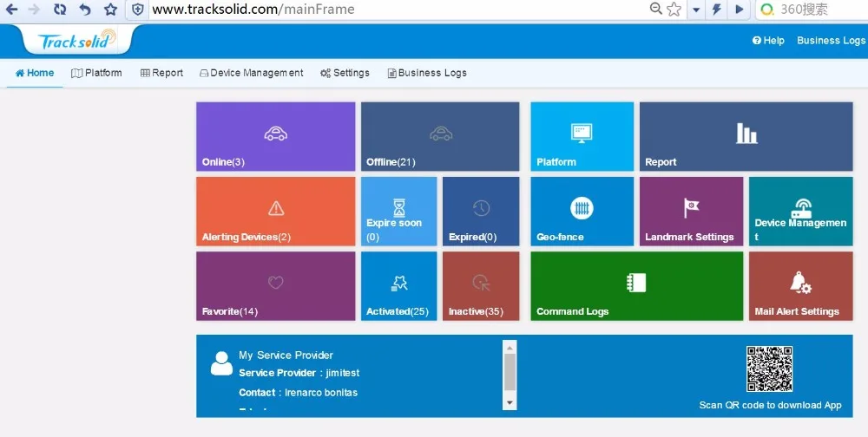The width and height of the screenshot is (868, 437).
Task: Click the lightning bolt speed mode icon
Action: point(717,9)
